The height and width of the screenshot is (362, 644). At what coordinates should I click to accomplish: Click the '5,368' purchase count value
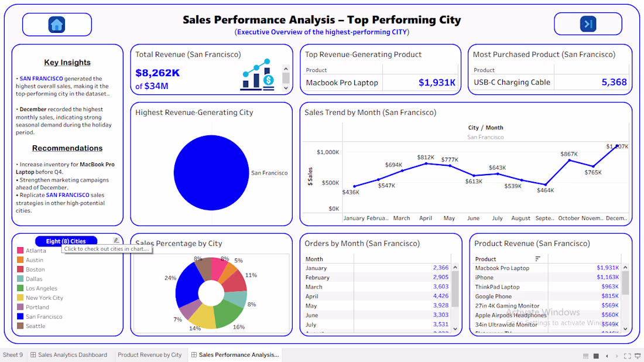click(x=614, y=82)
